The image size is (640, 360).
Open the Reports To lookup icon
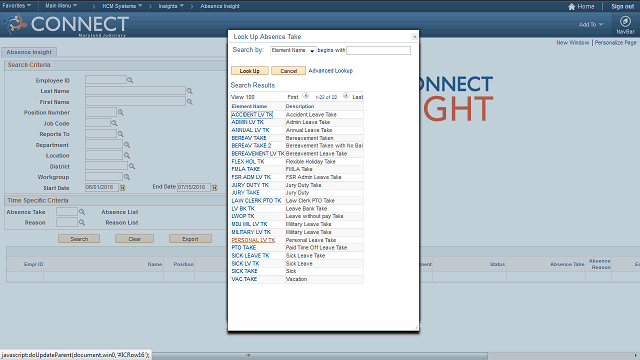pyautogui.click(x=120, y=134)
